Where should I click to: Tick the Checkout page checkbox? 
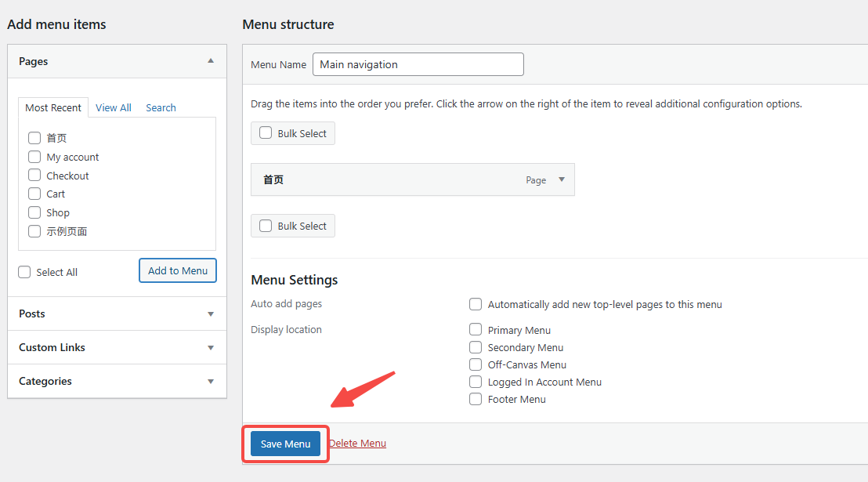pos(34,176)
